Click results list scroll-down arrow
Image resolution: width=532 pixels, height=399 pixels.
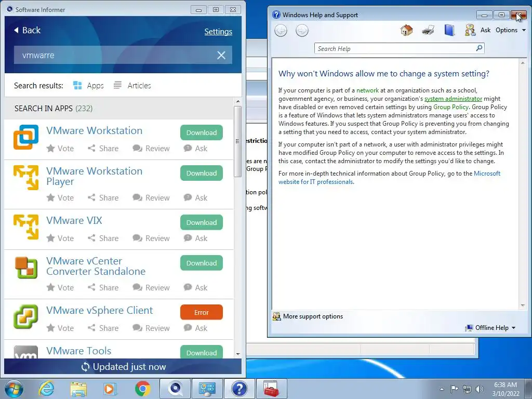click(237, 354)
